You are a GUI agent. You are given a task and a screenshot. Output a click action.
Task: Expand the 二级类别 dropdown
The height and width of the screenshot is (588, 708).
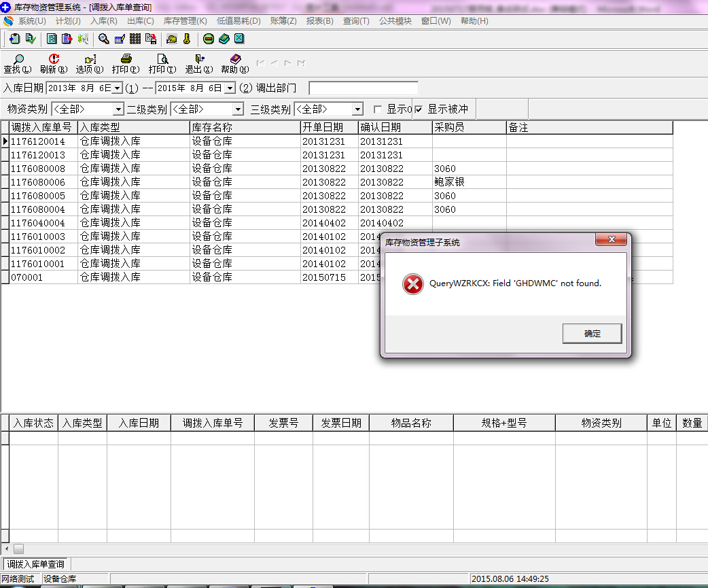click(238, 109)
